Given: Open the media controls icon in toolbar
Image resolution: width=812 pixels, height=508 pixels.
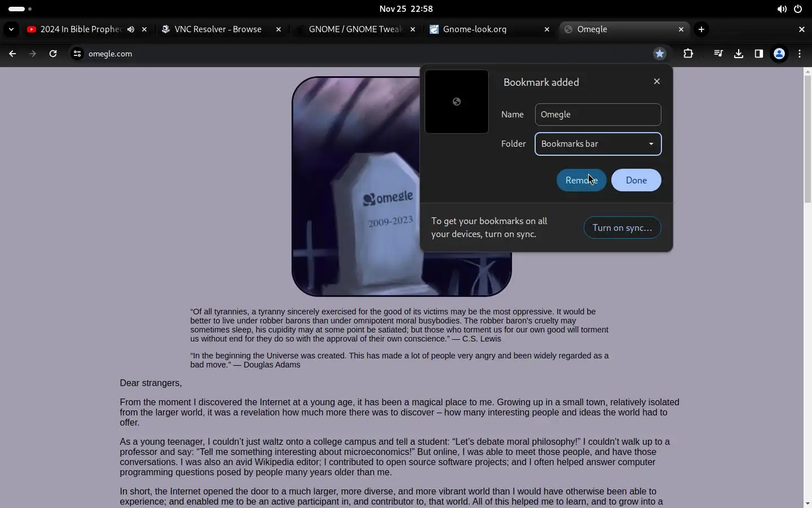Looking at the screenshot, I should coord(718,54).
